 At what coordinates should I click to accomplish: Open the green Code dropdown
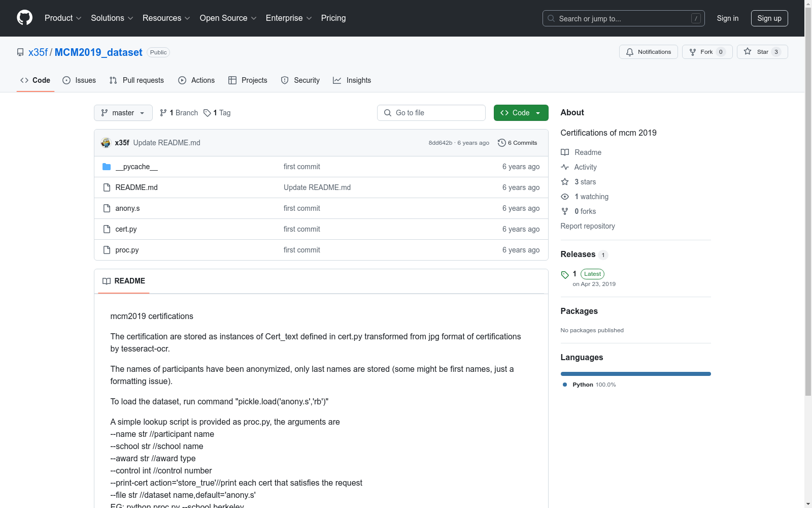click(521, 113)
